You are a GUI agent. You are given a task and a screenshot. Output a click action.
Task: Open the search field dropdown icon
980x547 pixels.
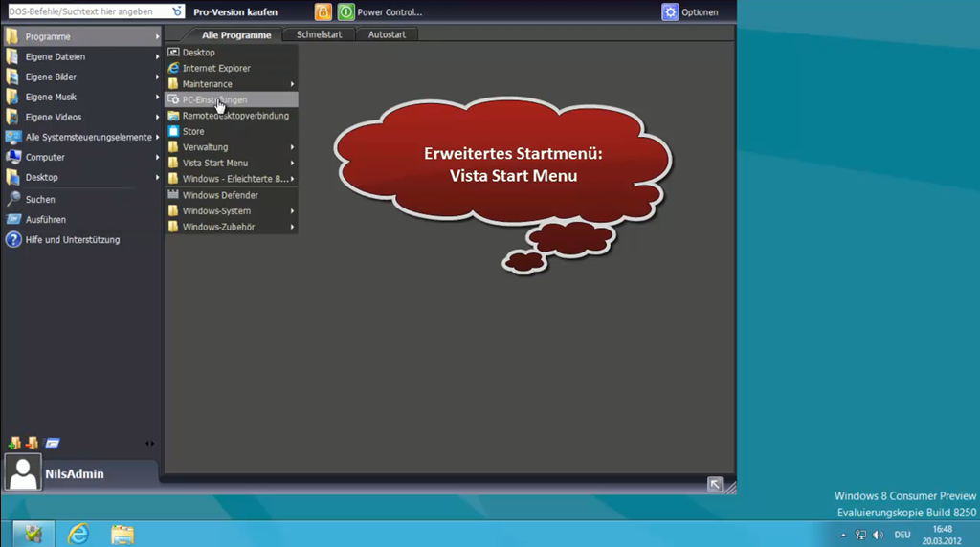point(177,11)
